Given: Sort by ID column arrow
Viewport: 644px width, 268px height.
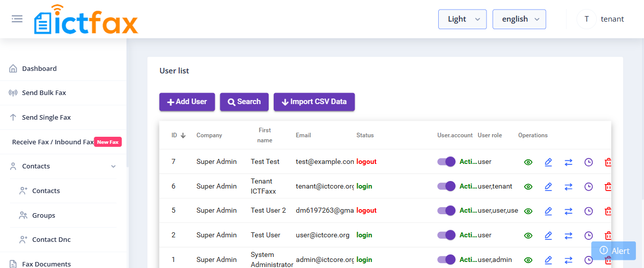Looking at the screenshot, I should point(183,135).
